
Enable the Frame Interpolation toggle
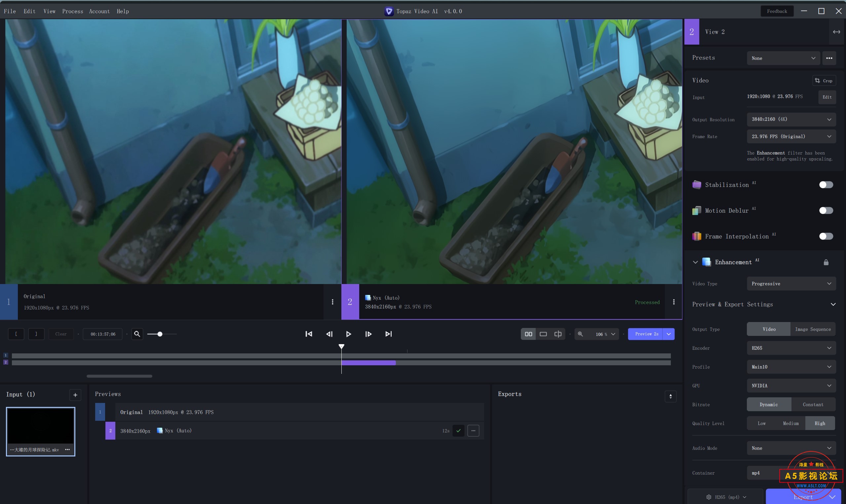coord(826,236)
